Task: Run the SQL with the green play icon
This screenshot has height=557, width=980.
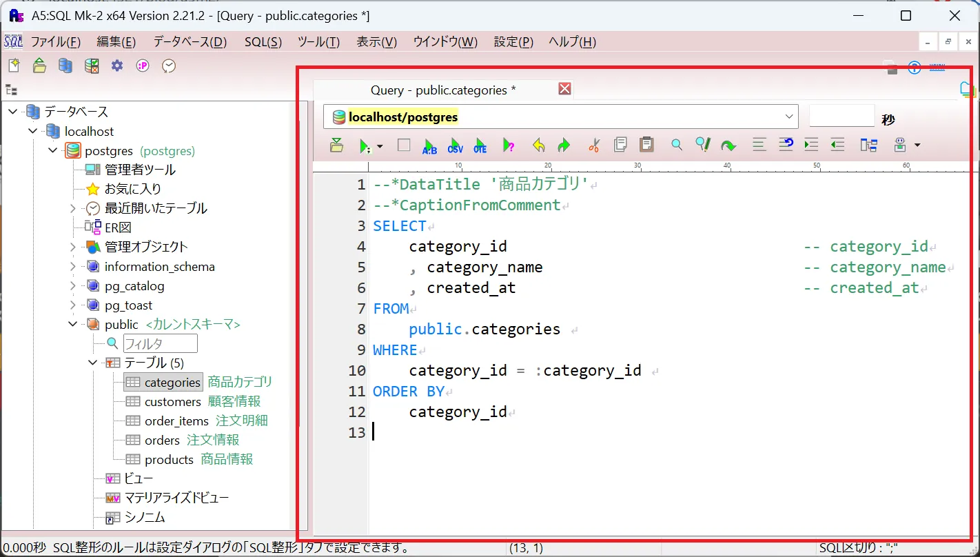Action: pyautogui.click(x=365, y=145)
